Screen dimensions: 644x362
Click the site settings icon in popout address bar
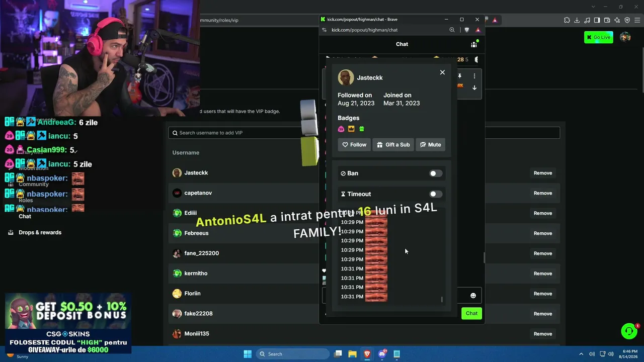point(325,30)
